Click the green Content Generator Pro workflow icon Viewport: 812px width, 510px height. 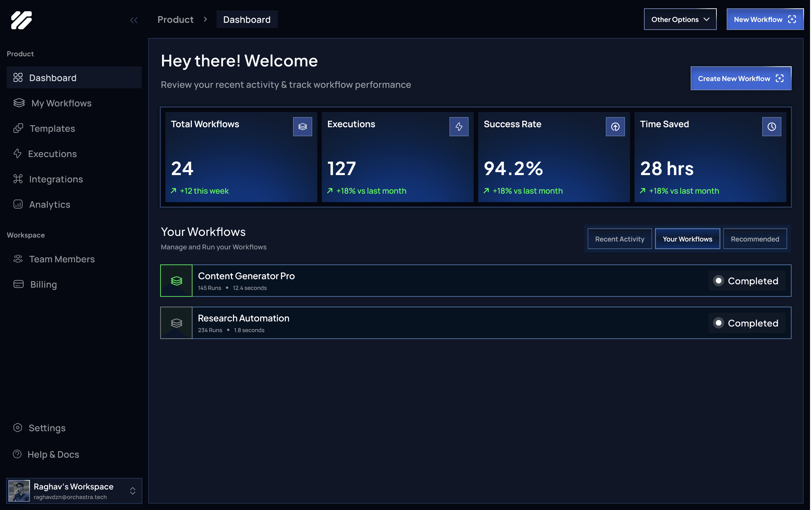[x=176, y=281]
